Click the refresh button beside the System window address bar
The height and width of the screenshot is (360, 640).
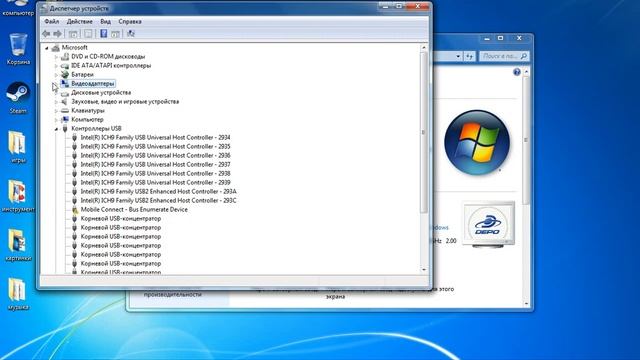tap(469, 56)
